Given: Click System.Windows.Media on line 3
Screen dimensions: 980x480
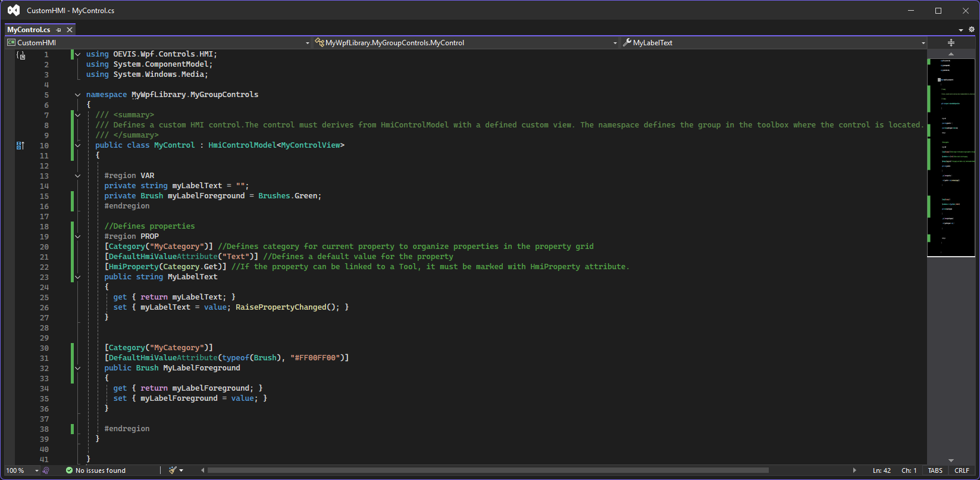Looking at the screenshot, I should [159, 74].
